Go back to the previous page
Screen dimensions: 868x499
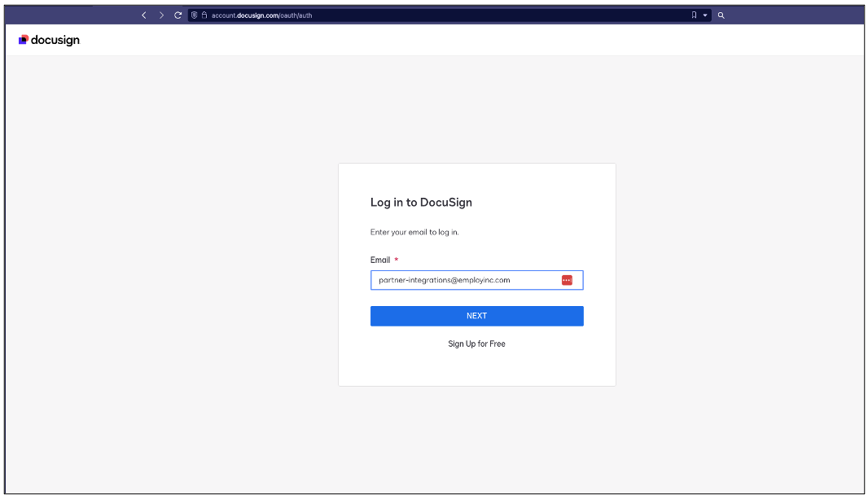click(144, 15)
